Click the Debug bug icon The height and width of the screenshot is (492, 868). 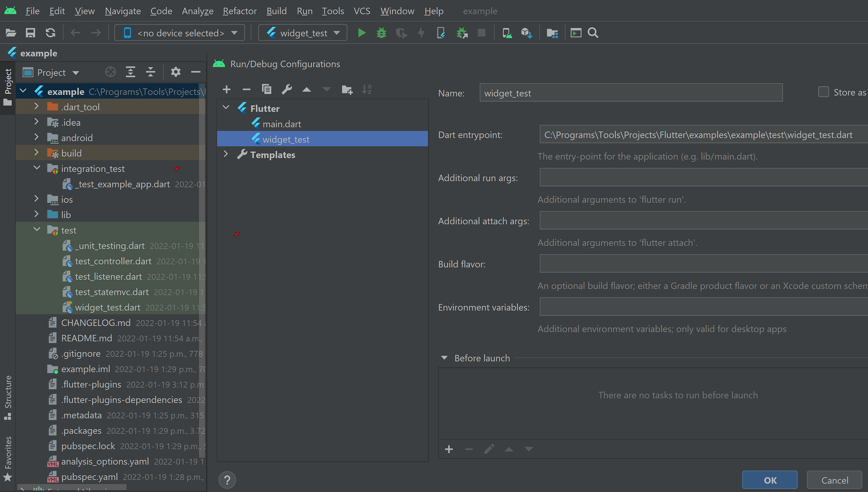(381, 33)
